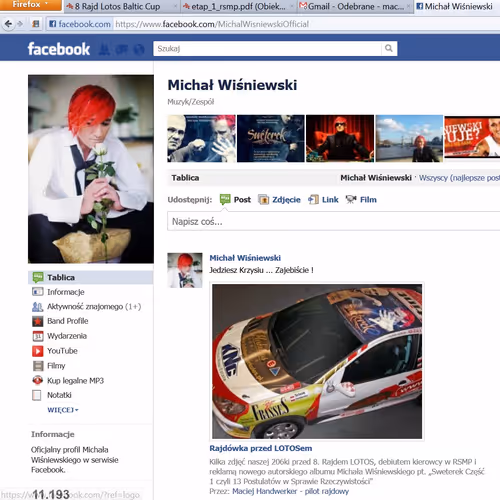Viewport: 500px width, 500px height.
Task: Click the Wydarzenia calendar icon
Action: point(38,336)
